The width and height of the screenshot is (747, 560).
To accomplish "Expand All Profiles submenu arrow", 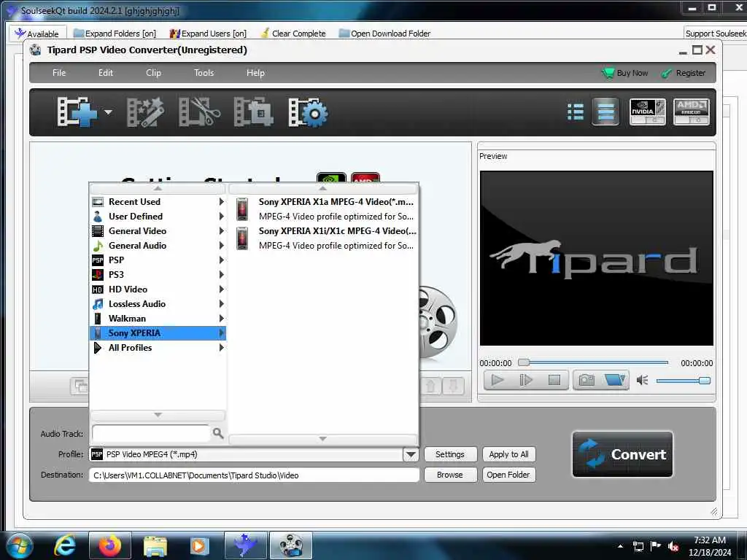I will [222, 348].
